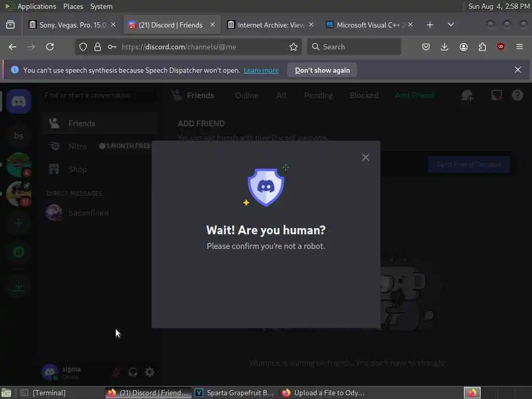Open the Firefox hamburger menu
Image resolution: width=532 pixels, height=399 pixels.
[520, 47]
